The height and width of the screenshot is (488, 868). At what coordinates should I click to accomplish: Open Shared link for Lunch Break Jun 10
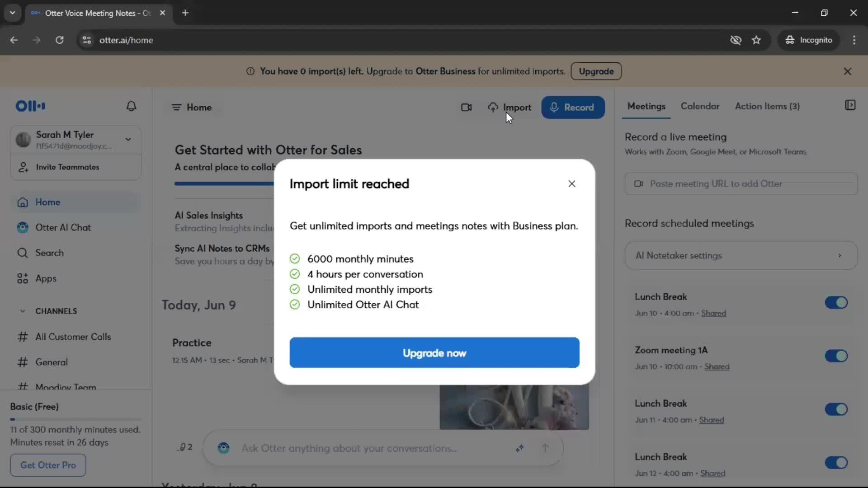point(713,314)
